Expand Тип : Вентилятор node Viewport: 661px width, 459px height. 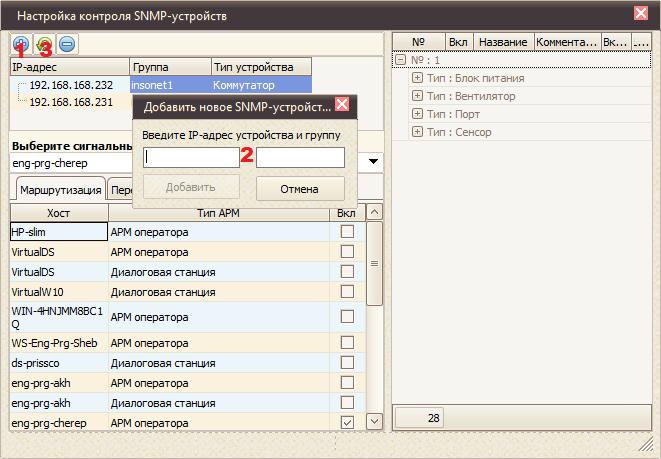click(417, 96)
